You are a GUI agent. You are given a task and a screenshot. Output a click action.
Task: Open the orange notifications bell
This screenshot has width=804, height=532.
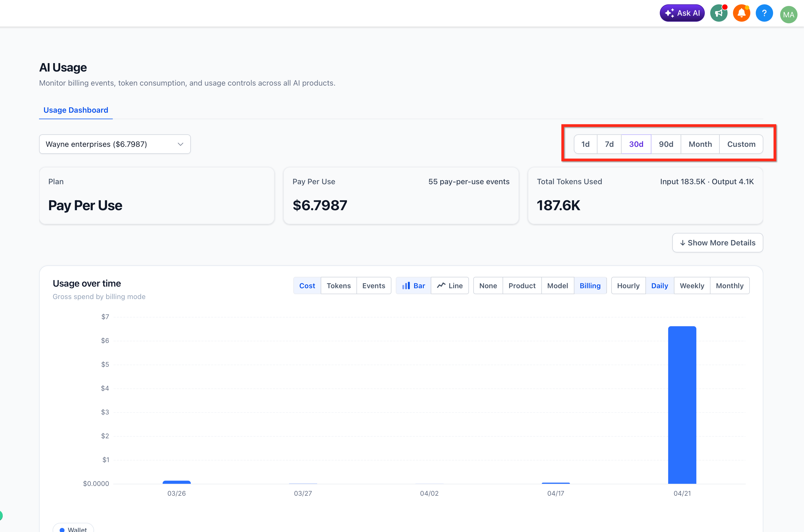(741, 14)
